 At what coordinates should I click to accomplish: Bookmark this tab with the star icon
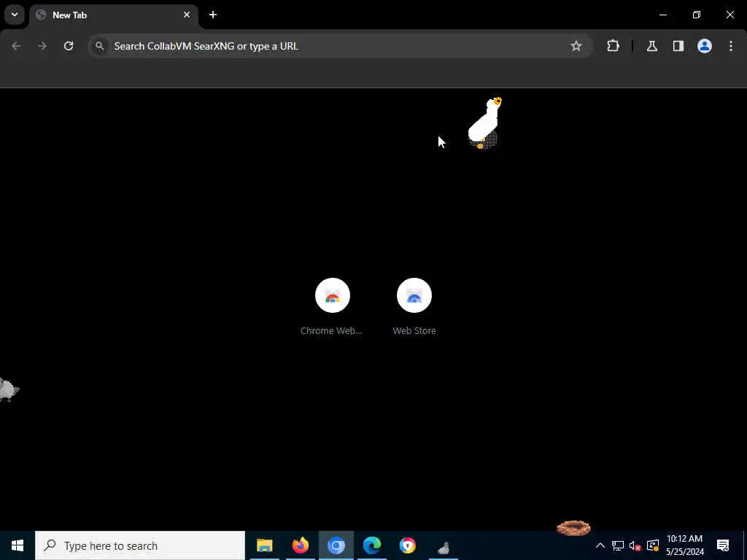576,46
